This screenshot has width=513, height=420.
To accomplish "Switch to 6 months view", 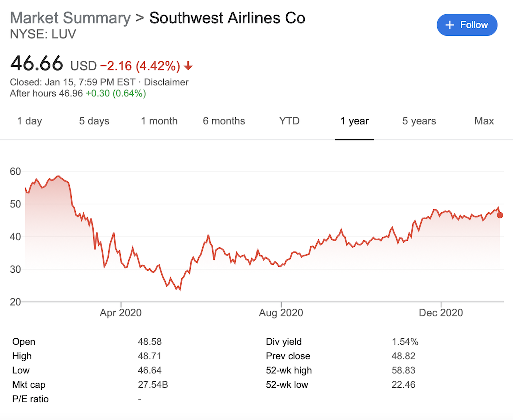I will pyautogui.click(x=224, y=121).
